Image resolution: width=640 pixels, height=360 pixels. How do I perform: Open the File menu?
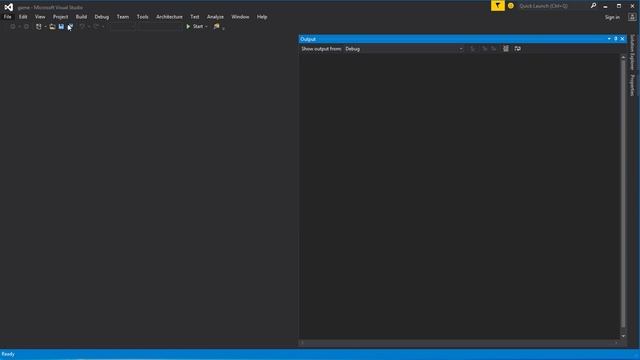[7, 17]
